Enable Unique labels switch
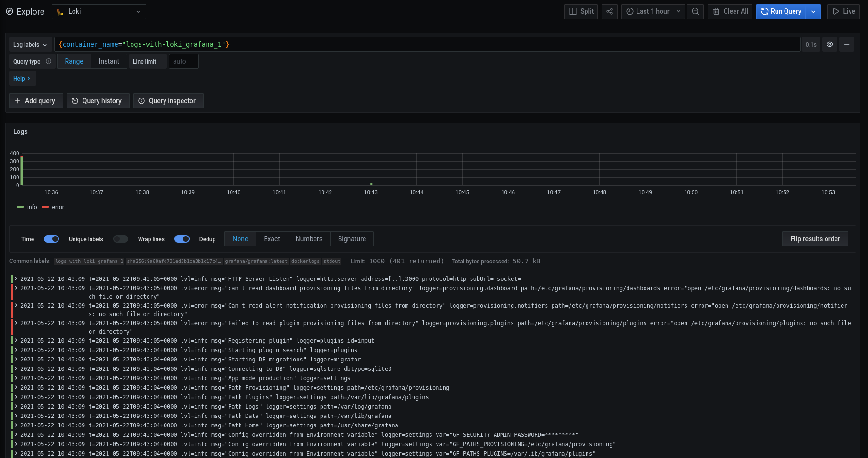The width and height of the screenshot is (868, 458). click(x=121, y=239)
